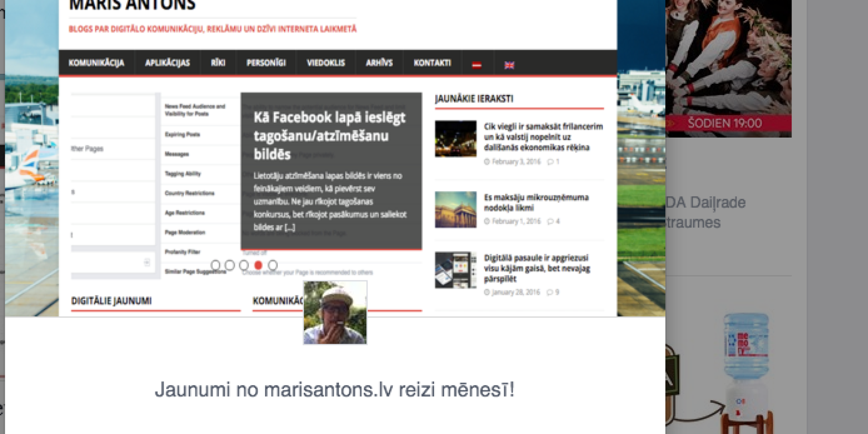Switch language with the Latvian flag icon

[x=477, y=65]
